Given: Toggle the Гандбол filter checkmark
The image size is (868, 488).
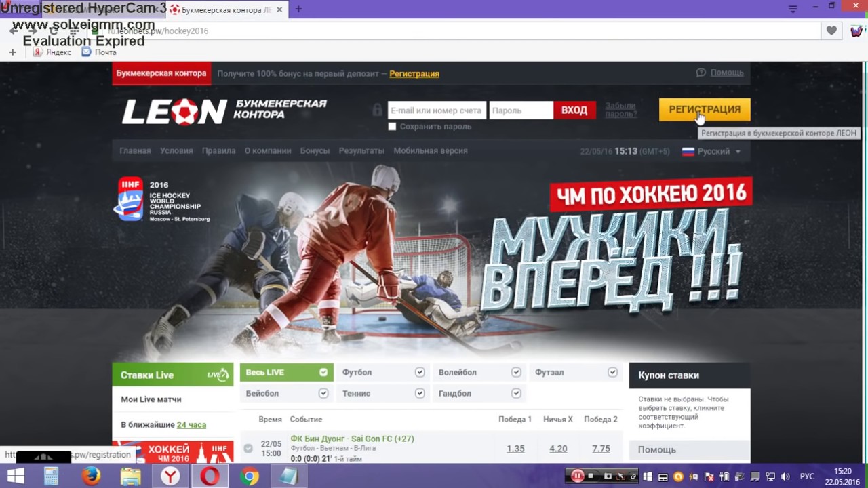Looking at the screenshot, I should pos(516,393).
